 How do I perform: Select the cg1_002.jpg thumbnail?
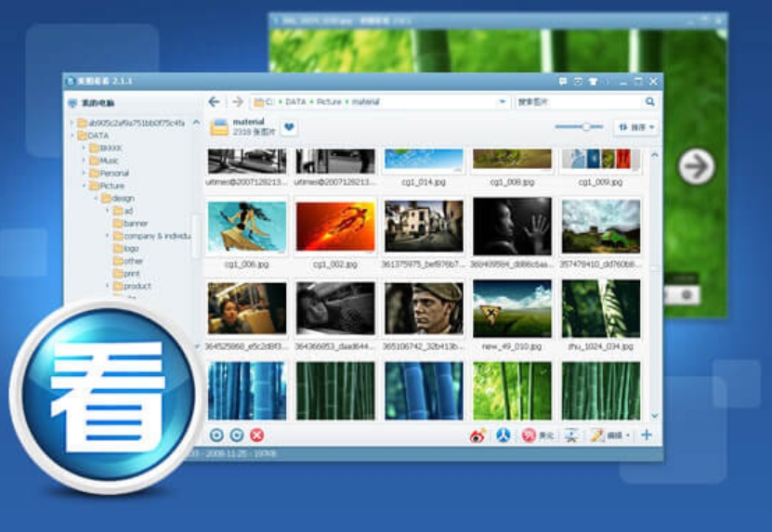(x=335, y=227)
